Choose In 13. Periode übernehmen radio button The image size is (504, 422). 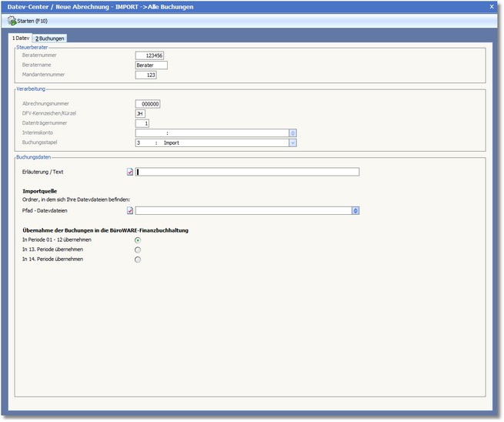[x=138, y=250]
